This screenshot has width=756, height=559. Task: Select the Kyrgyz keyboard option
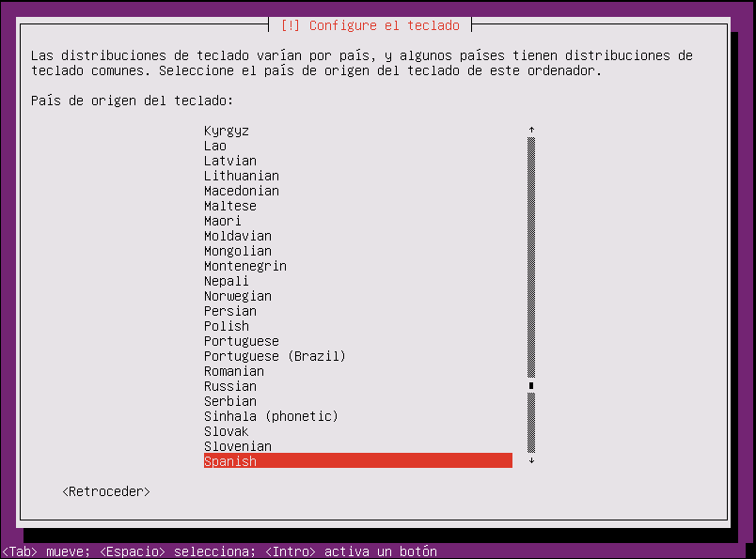227,131
